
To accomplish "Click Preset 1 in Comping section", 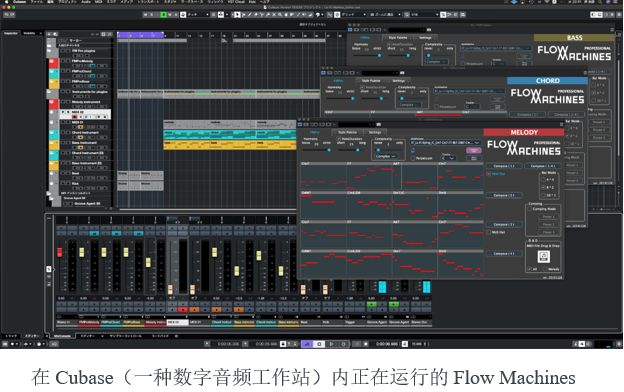I will [549, 216].
